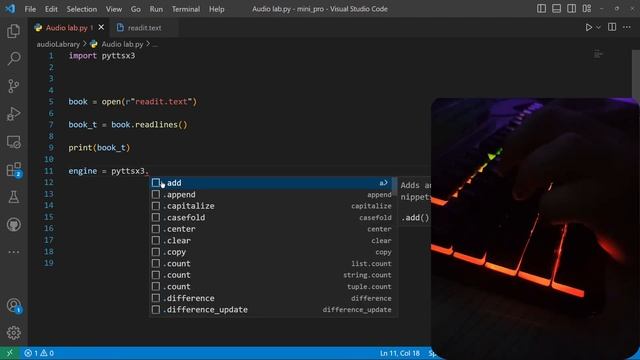Place cursor on print(book_t) line

click(x=99, y=148)
